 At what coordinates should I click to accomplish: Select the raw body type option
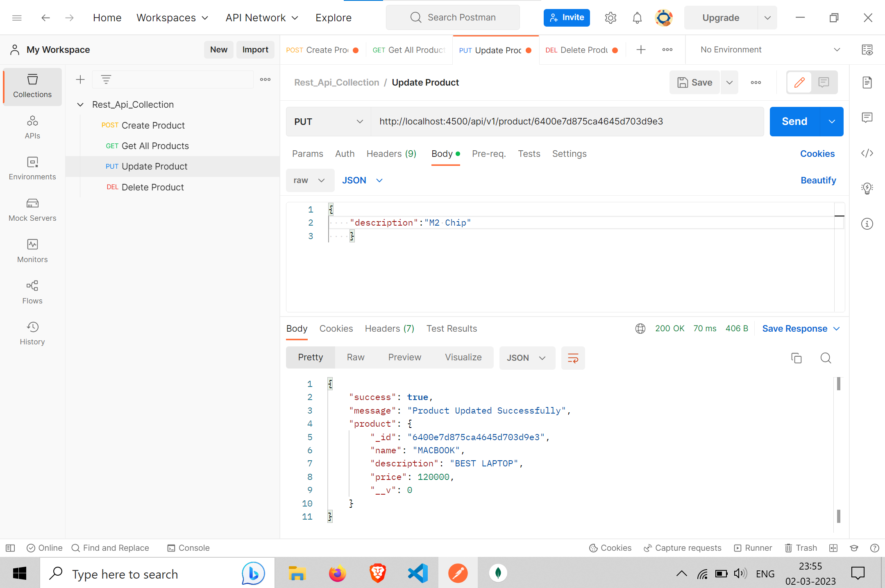[x=310, y=180]
